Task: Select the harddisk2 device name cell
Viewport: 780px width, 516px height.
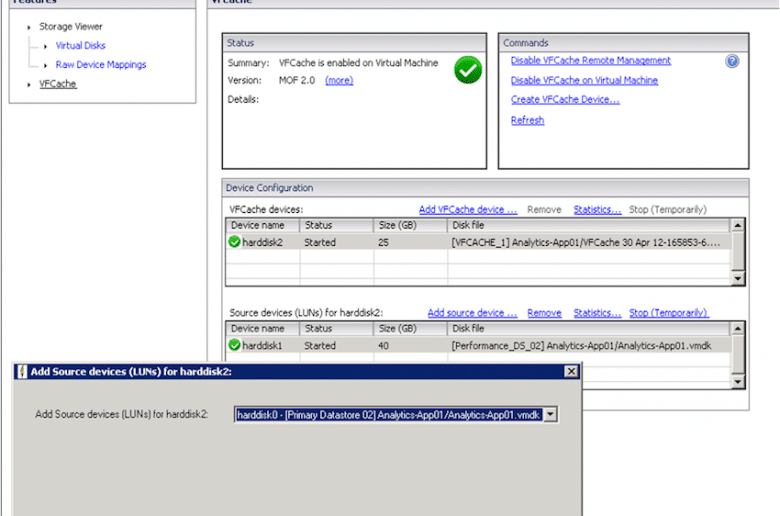Action: tap(262, 242)
